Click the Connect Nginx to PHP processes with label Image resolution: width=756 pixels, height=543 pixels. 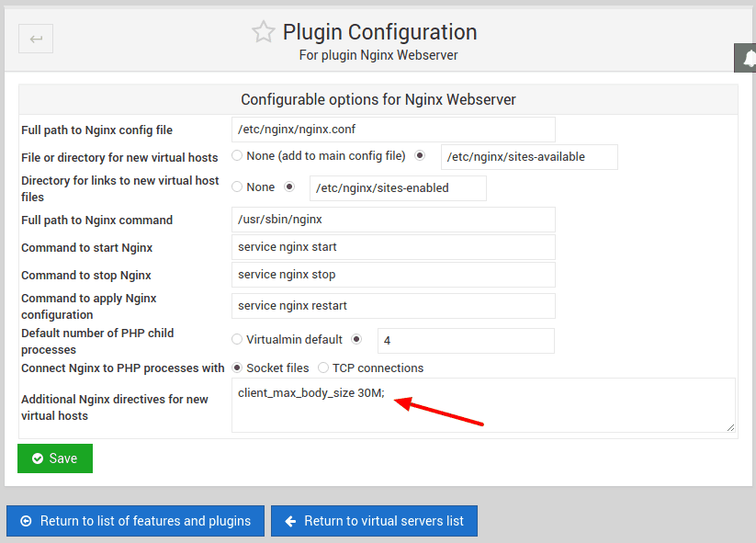click(x=123, y=368)
